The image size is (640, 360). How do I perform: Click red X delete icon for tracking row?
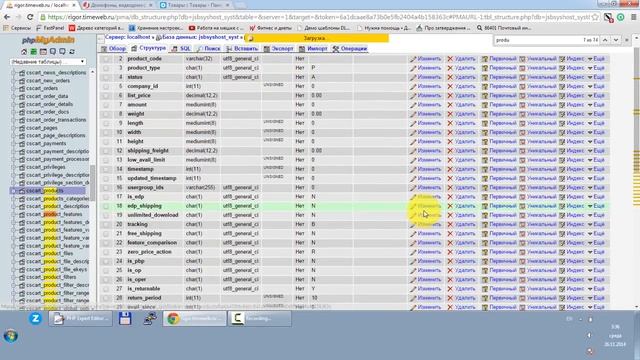450,224
